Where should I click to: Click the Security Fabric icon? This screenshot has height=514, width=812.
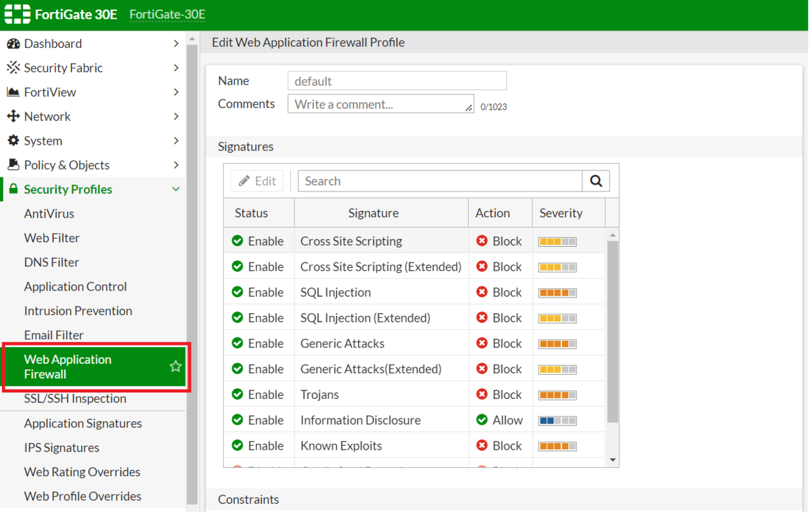tap(13, 68)
